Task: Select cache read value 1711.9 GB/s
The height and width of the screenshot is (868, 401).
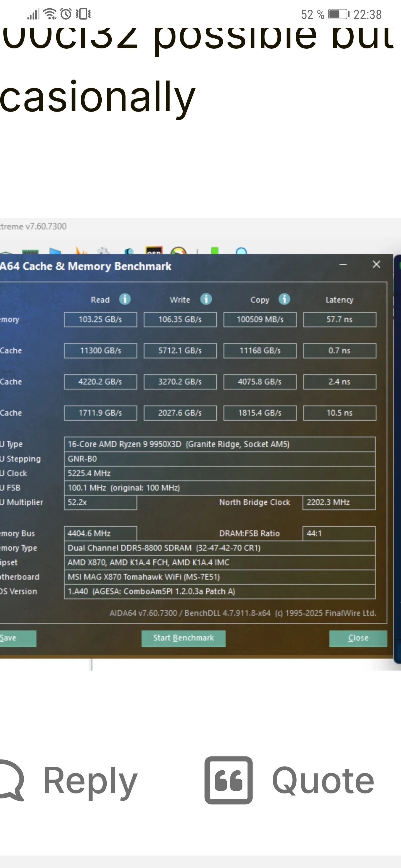Action: (101, 413)
